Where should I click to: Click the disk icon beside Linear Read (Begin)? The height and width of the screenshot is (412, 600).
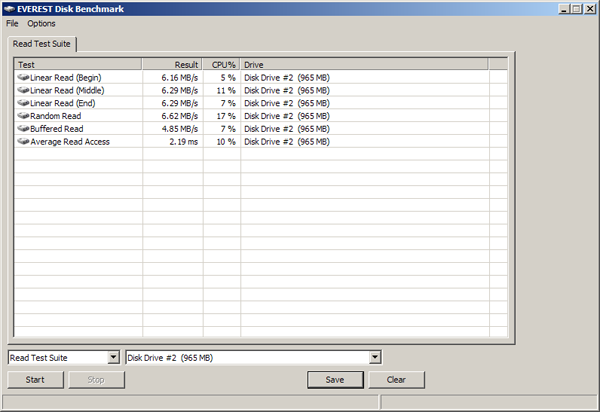pyautogui.click(x=23, y=77)
